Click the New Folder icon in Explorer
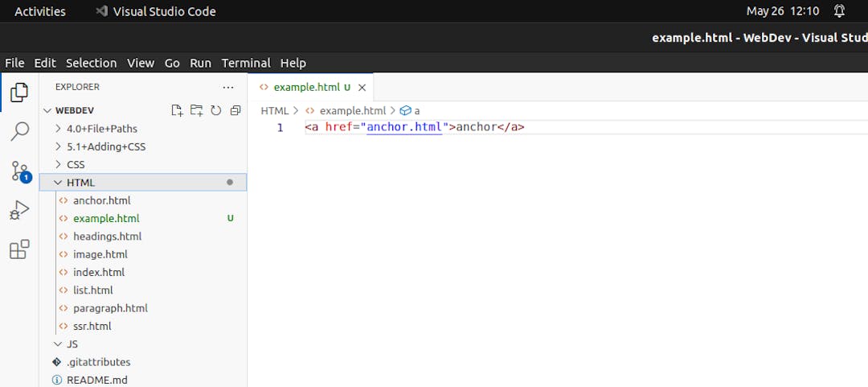This screenshot has height=387, width=868. click(196, 110)
